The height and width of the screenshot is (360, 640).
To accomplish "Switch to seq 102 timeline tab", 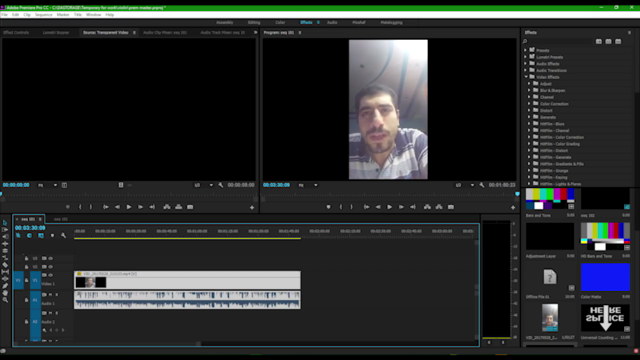I will click(x=61, y=219).
